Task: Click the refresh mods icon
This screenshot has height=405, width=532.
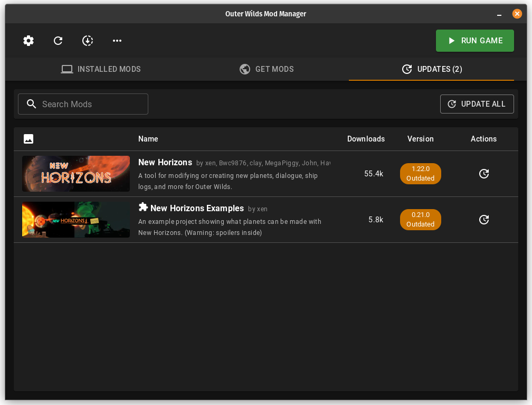Action: (x=58, y=41)
